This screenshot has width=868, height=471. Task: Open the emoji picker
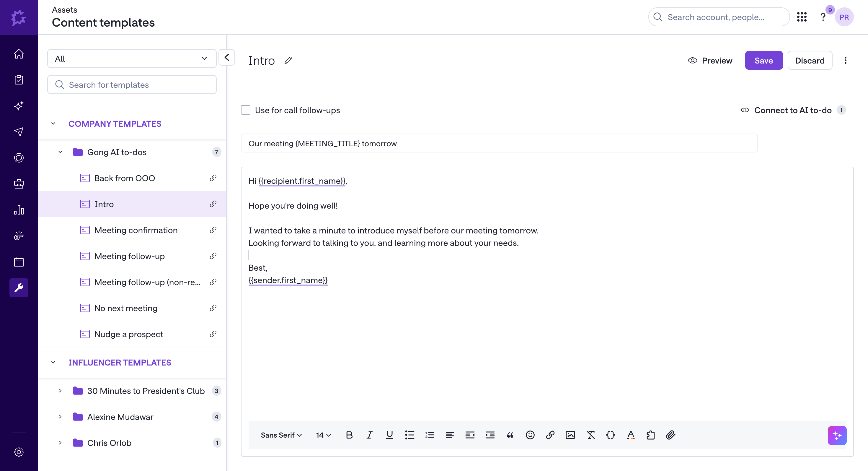(x=530, y=435)
